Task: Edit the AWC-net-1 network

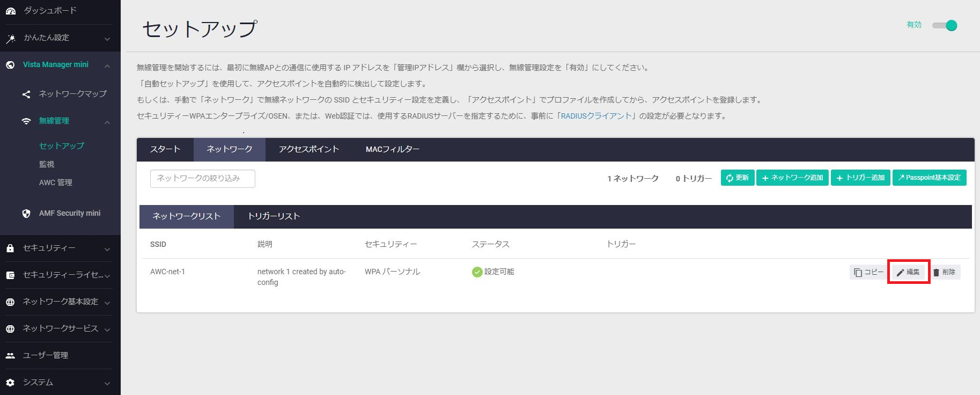Action: coord(908,272)
